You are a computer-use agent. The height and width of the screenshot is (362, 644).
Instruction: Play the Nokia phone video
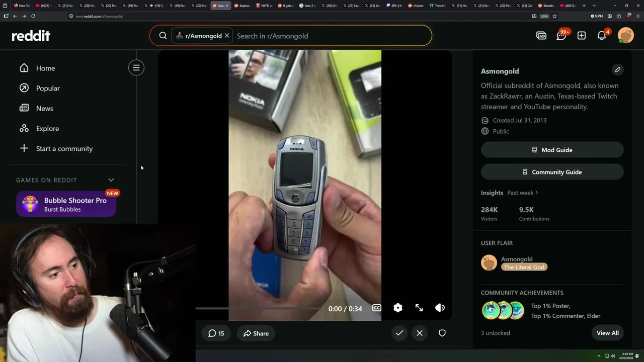pyautogui.click(x=305, y=185)
